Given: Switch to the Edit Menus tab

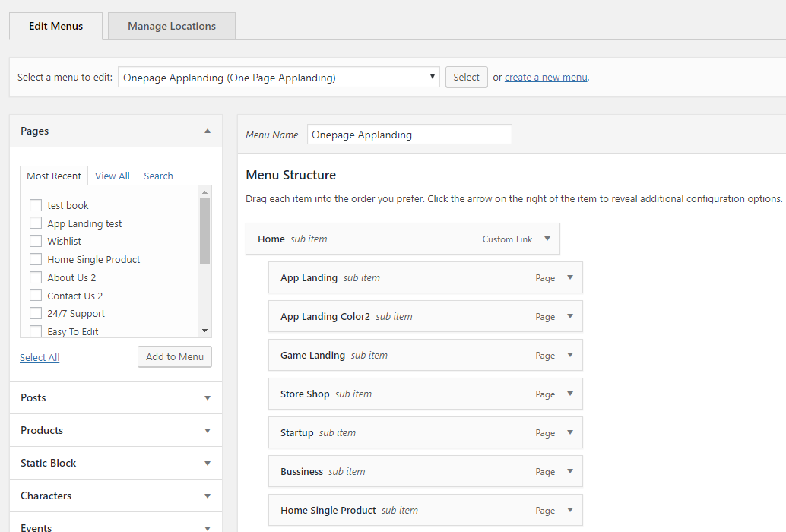Looking at the screenshot, I should point(55,26).
